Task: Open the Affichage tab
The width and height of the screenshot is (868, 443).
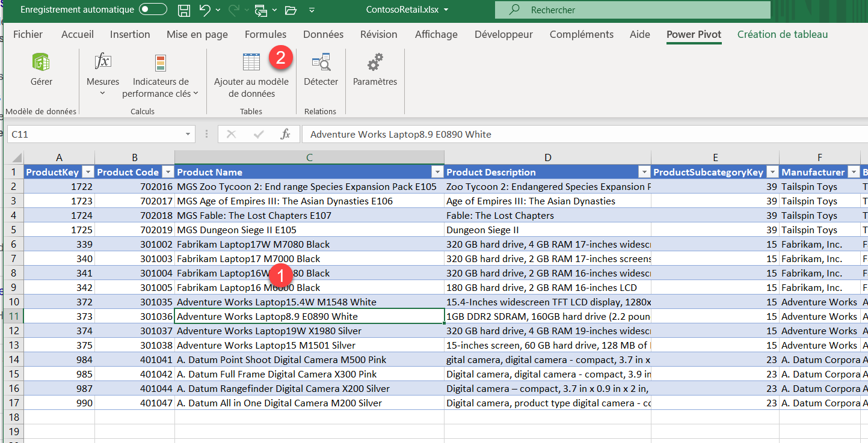Action: 436,34
